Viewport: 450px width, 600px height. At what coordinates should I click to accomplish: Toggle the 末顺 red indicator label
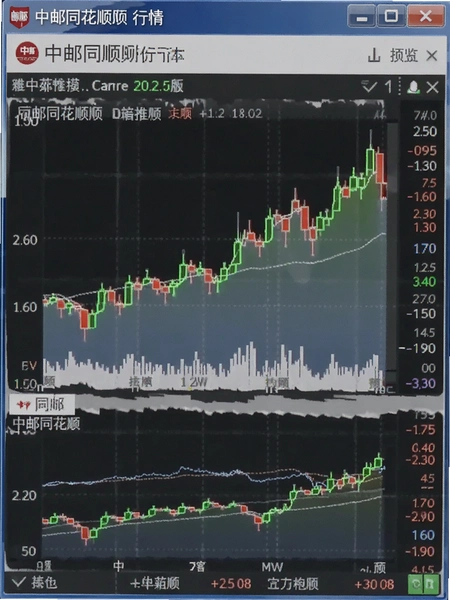[179, 113]
